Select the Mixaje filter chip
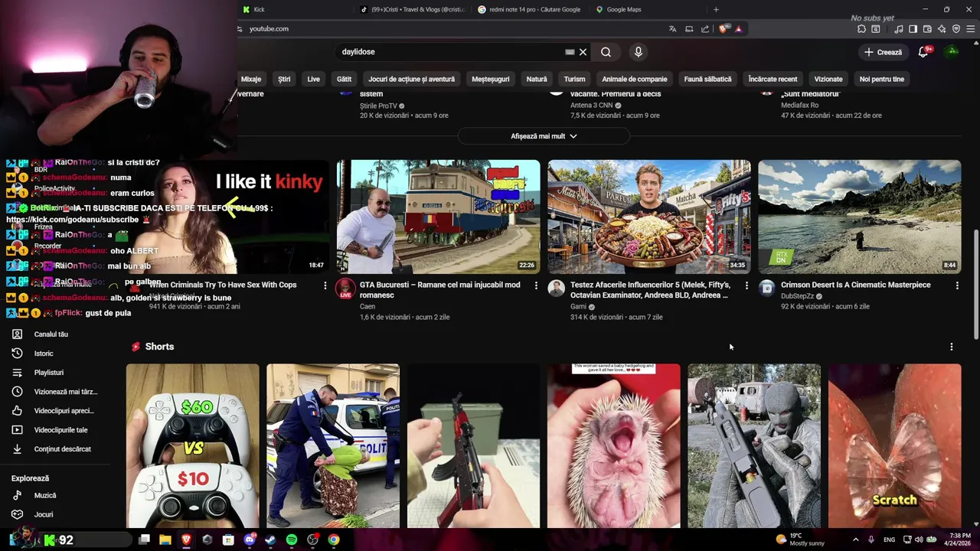 pos(251,79)
